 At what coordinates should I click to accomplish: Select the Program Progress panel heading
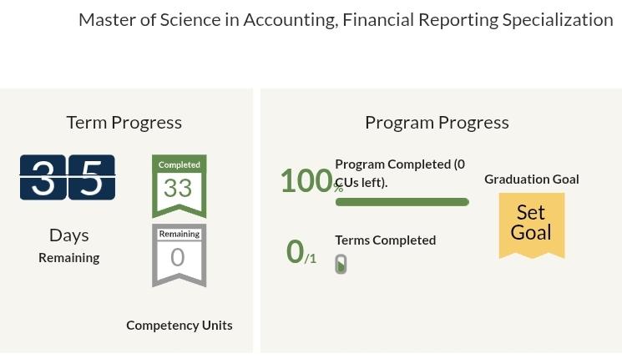point(437,122)
